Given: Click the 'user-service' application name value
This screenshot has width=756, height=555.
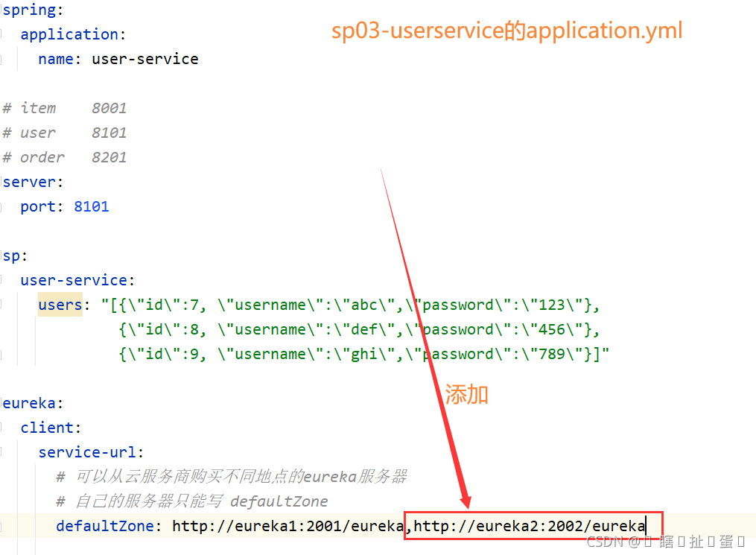Looking at the screenshot, I should pyautogui.click(x=145, y=59).
